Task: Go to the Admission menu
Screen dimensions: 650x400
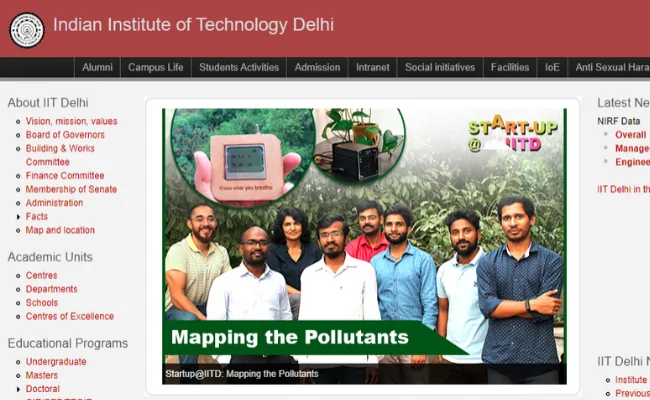Action: click(317, 68)
